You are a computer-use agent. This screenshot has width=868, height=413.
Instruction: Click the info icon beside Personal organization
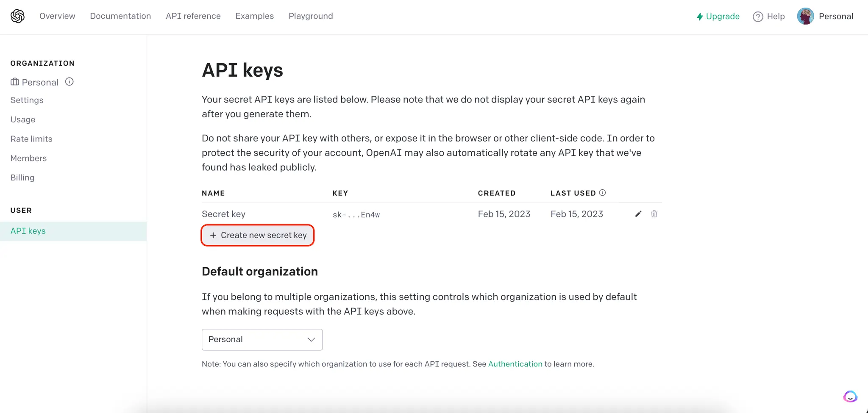[x=70, y=82]
